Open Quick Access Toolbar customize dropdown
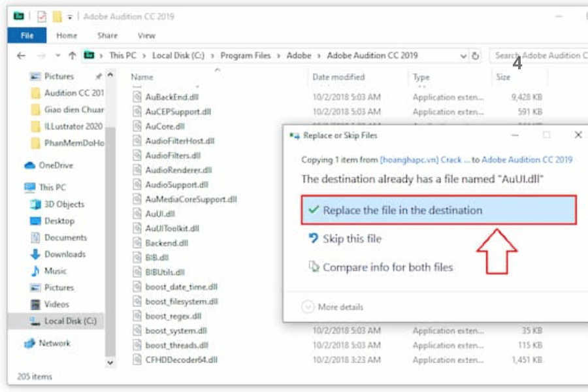Viewport: 588px width, 392px height. click(70, 17)
